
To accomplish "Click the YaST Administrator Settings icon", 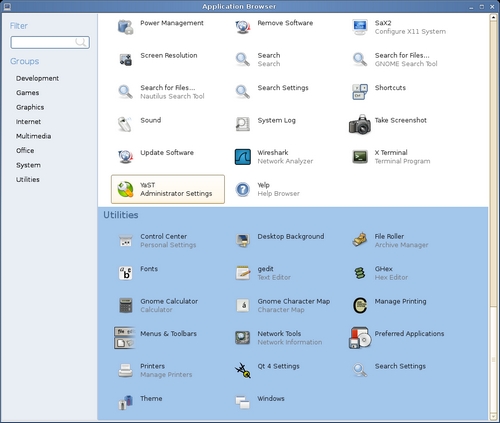I will 126,189.
